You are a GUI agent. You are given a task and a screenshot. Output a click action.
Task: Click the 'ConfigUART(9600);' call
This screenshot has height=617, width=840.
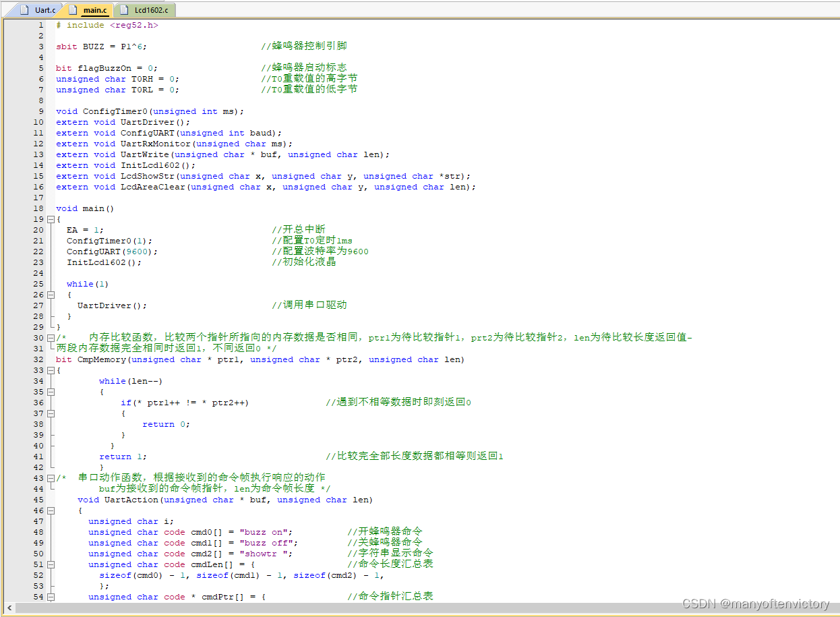pyautogui.click(x=112, y=252)
